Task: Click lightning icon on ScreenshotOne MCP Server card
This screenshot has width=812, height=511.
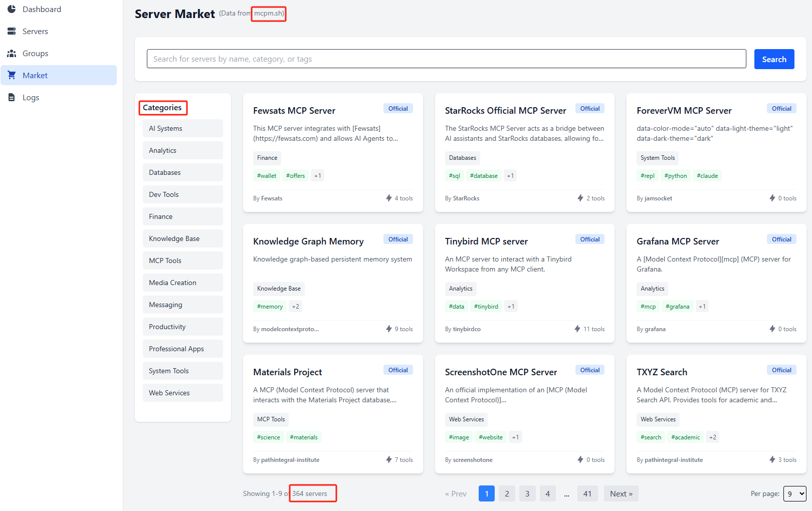Action: pyautogui.click(x=580, y=459)
